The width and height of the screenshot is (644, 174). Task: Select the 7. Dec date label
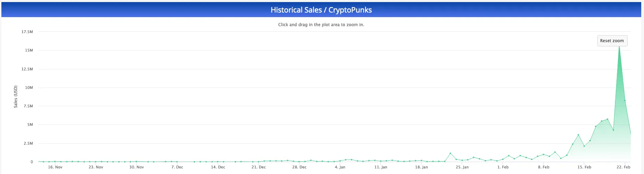tap(177, 167)
